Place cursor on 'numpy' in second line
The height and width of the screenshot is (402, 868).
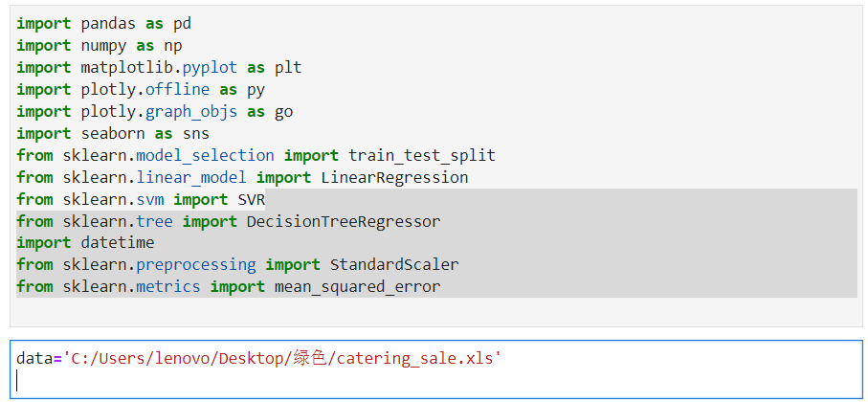(x=103, y=45)
